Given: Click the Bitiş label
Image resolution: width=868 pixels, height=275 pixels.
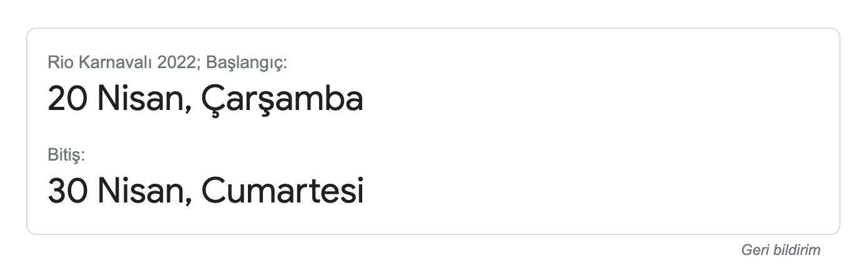Looking at the screenshot, I should point(66,154).
